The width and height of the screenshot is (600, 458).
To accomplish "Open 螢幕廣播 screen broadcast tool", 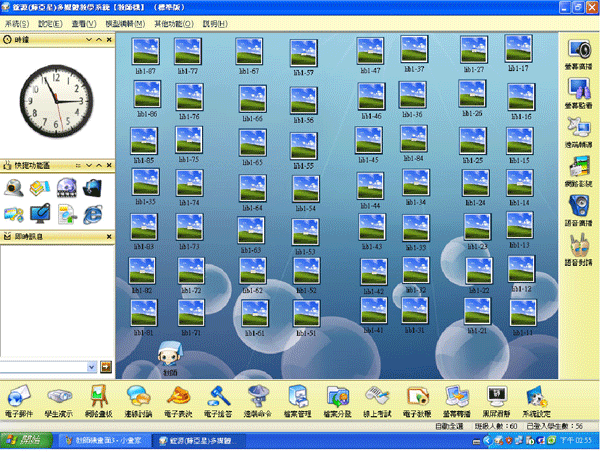I will click(579, 54).
